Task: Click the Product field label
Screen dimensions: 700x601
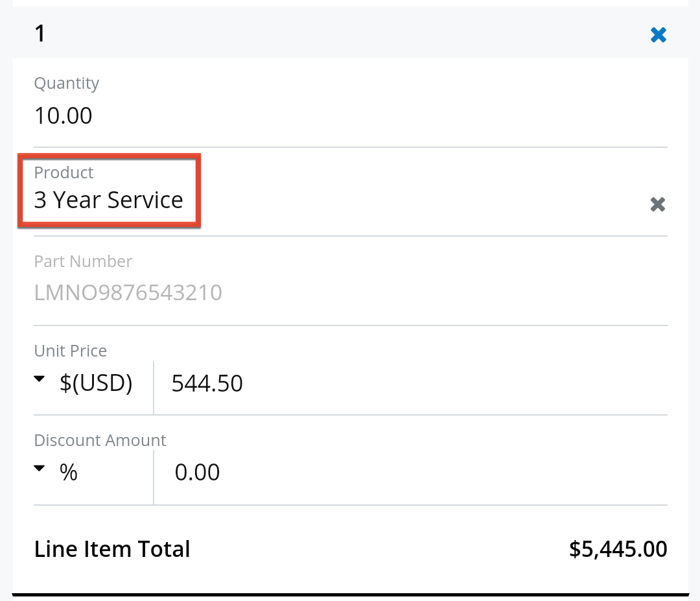Action: 64,172
